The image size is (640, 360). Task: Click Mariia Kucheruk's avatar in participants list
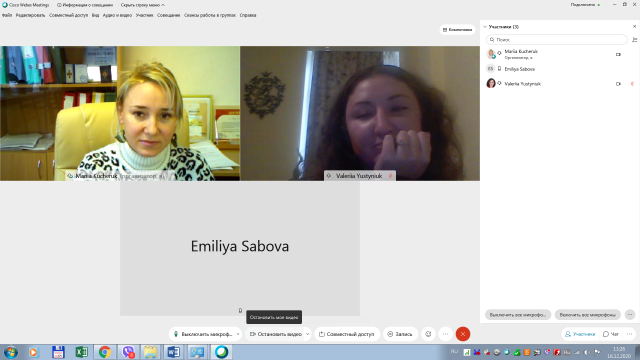[491, 53]
